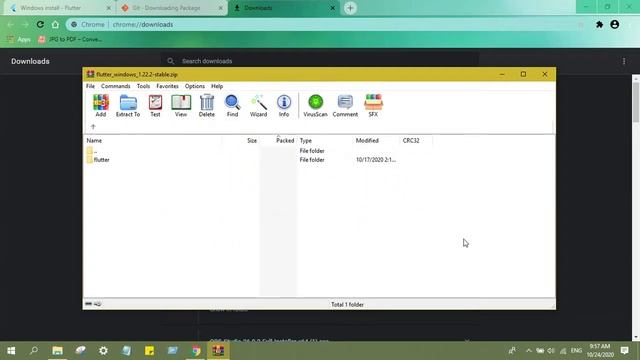Open the Favorites menu
The image size is (640, 360).
[167, 86]
